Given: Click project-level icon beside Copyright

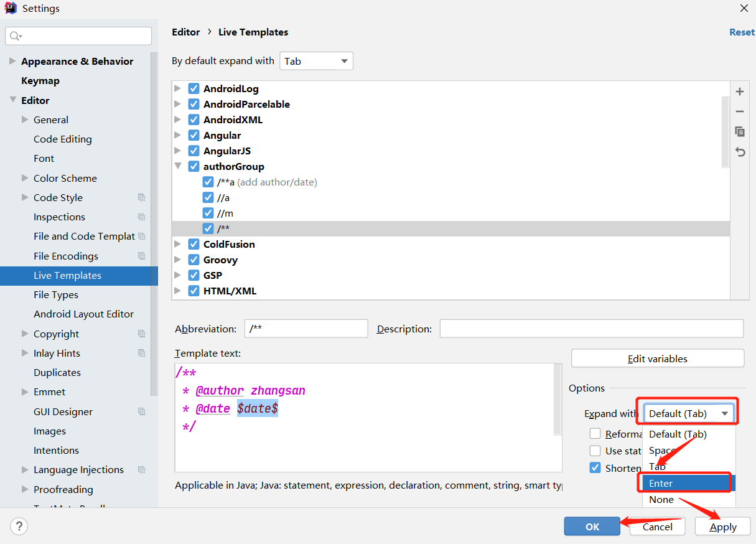Looking at the screenshot, I should click(141, 334).
